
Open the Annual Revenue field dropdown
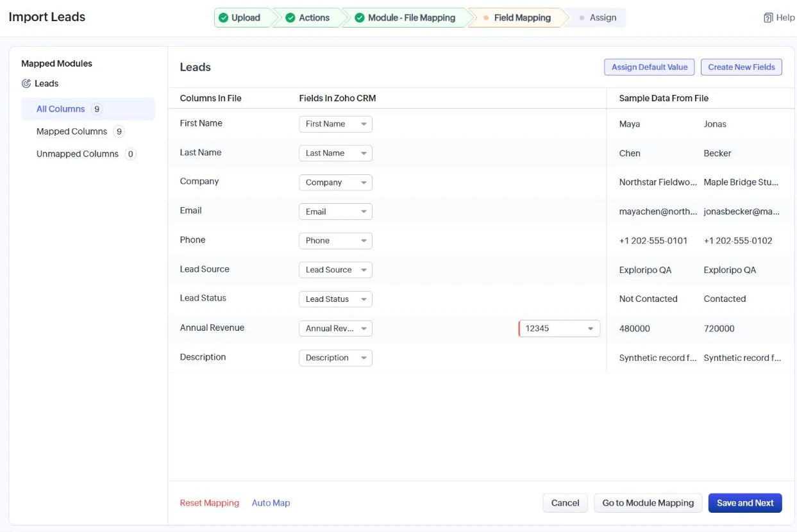335,328
